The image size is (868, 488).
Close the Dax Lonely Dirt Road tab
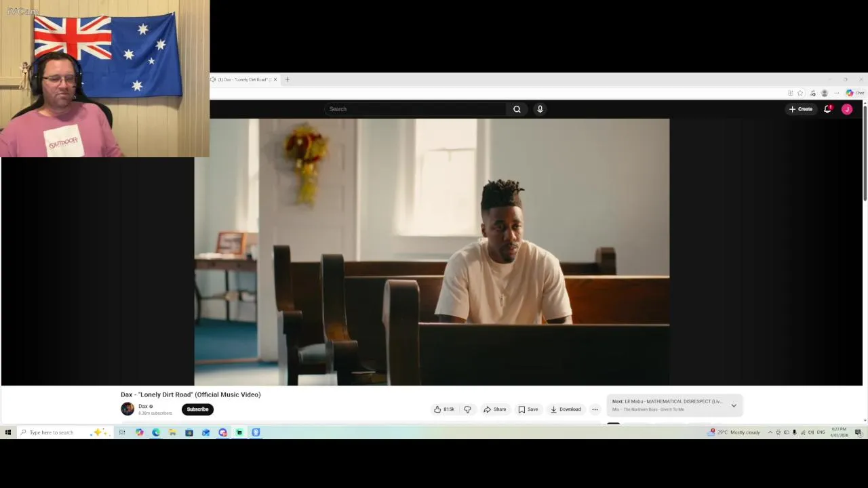(x=275, y=80)
